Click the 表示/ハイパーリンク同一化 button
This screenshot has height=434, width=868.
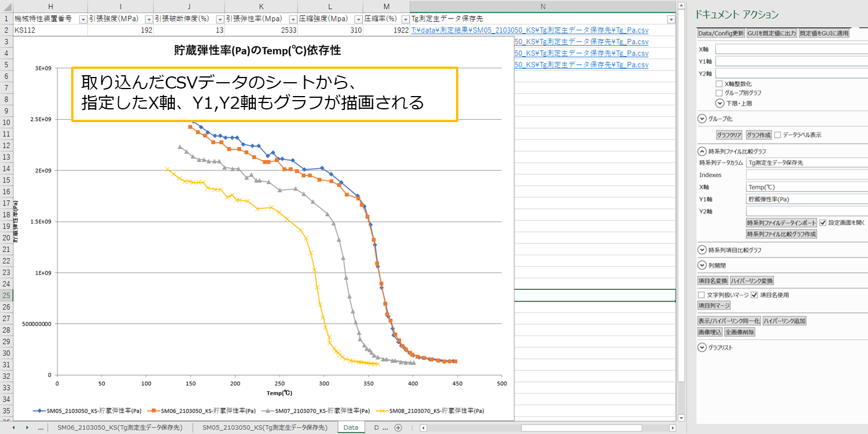(729, 321)
